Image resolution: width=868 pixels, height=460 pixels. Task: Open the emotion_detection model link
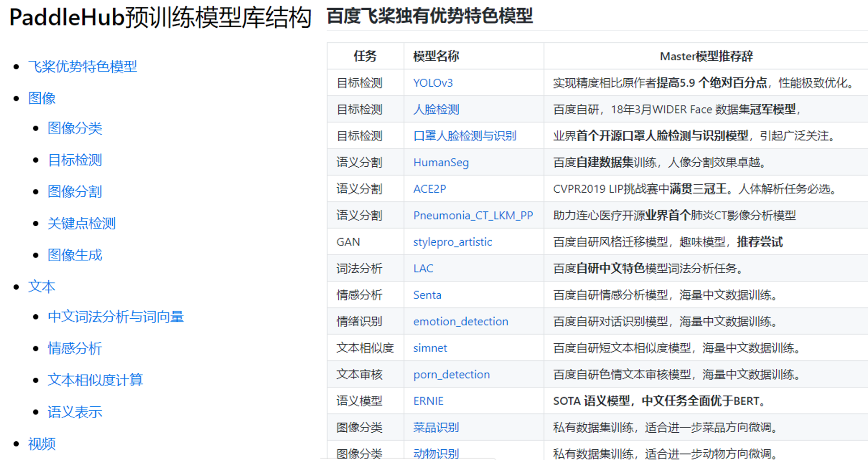click(460, 321)
